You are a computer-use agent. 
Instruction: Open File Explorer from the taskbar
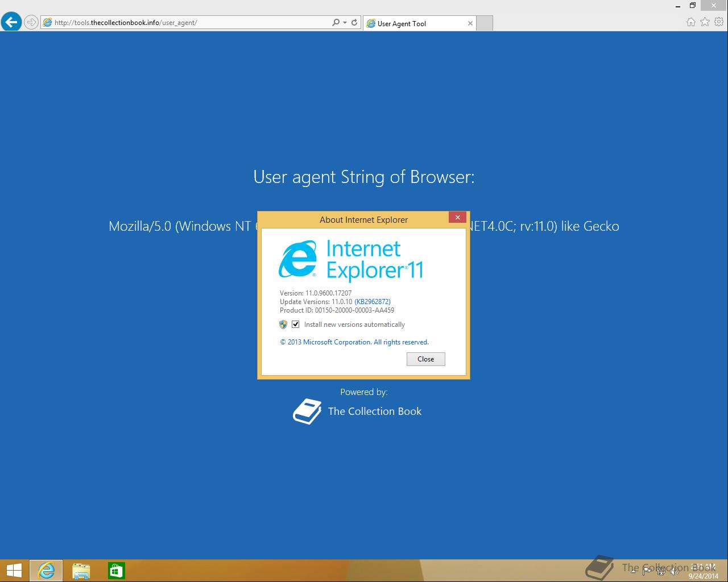coord(81,571)
